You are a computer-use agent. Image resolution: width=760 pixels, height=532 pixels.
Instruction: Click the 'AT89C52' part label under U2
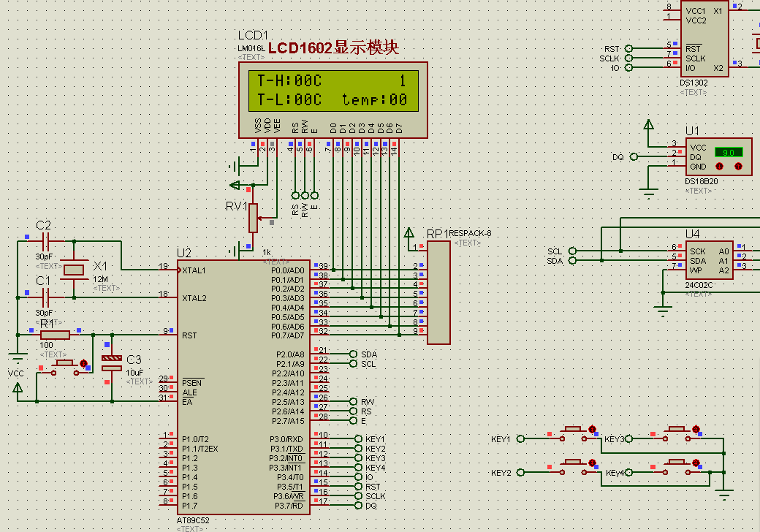pos(193,520)
